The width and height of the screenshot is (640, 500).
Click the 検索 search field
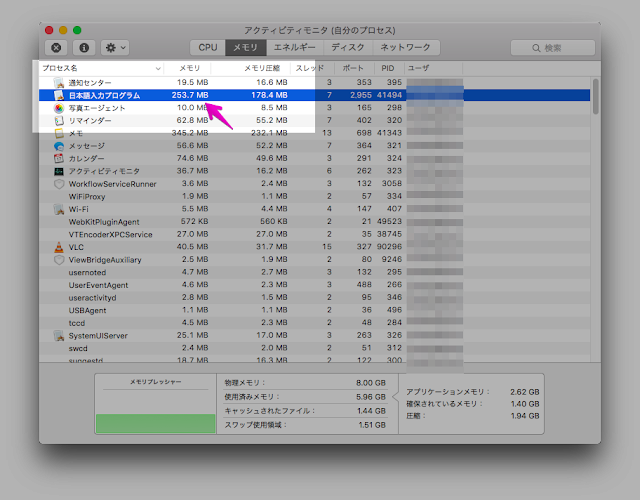(552, 47)
